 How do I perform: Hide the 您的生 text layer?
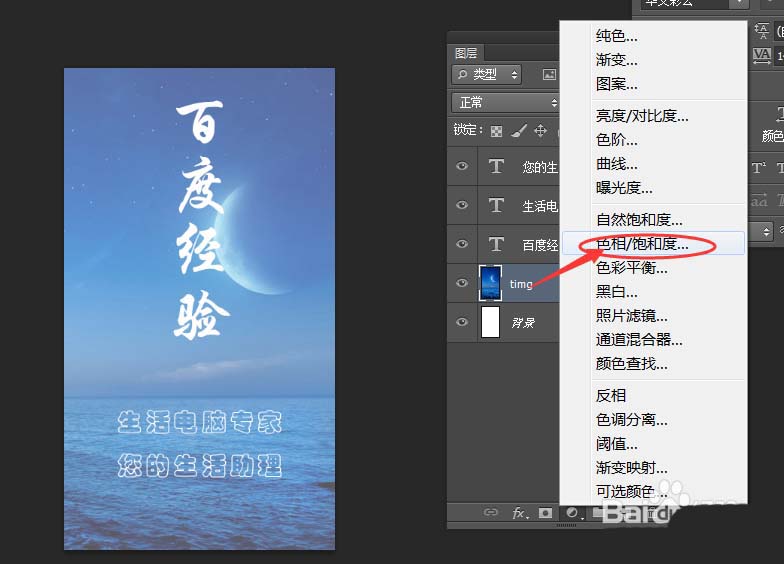coord(462,166)
